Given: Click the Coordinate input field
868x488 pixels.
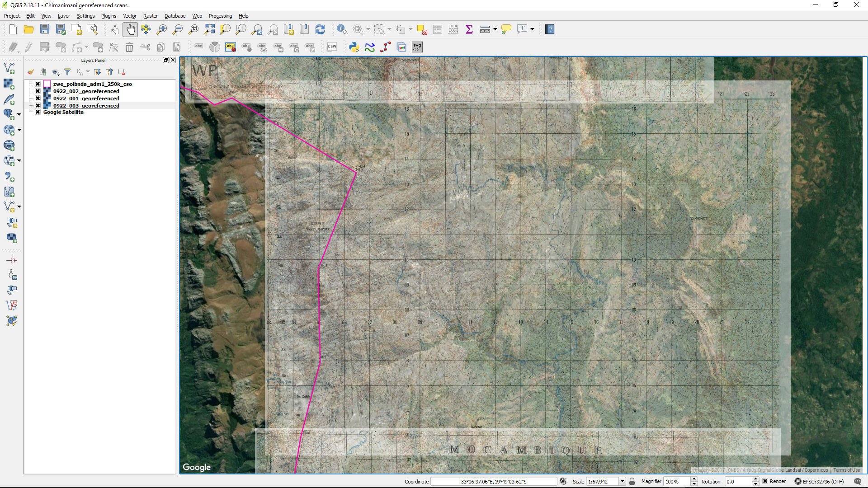Looking at the screenshot, I should 493,481.
